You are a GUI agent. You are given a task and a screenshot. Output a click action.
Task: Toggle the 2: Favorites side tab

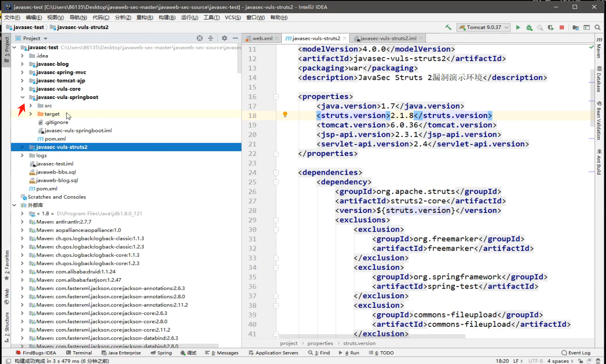click(x=7, y=265)
